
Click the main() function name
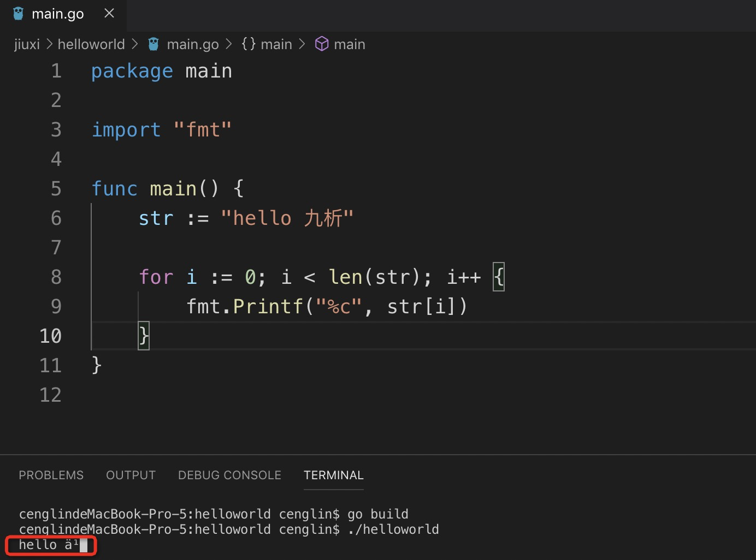point(173,189)
